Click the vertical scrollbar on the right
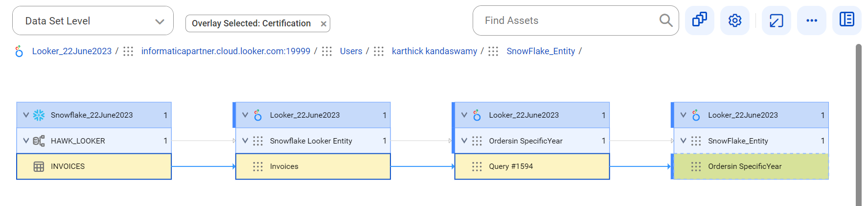 pyautogui.click(x=859, y=125)
